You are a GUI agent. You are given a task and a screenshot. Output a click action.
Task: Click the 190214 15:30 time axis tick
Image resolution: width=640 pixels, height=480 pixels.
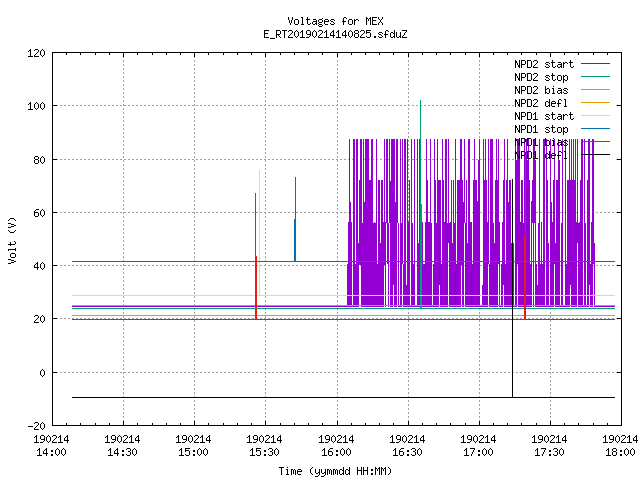point(264,445)
